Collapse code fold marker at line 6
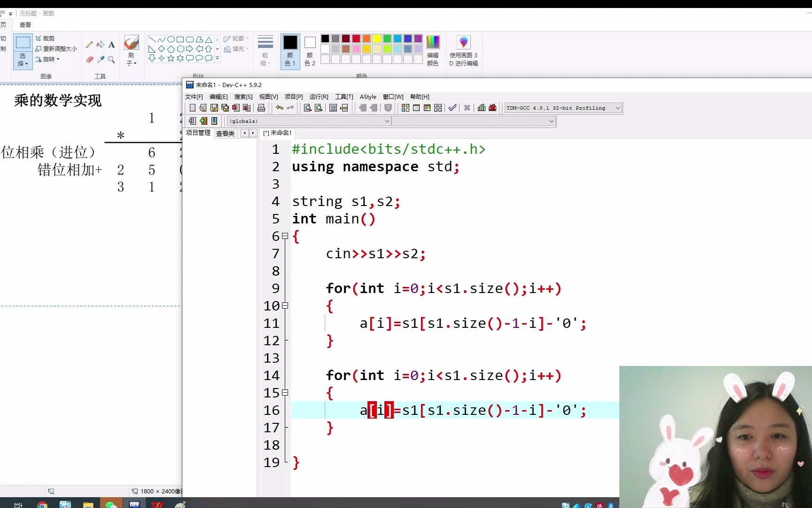 [285, 236]
